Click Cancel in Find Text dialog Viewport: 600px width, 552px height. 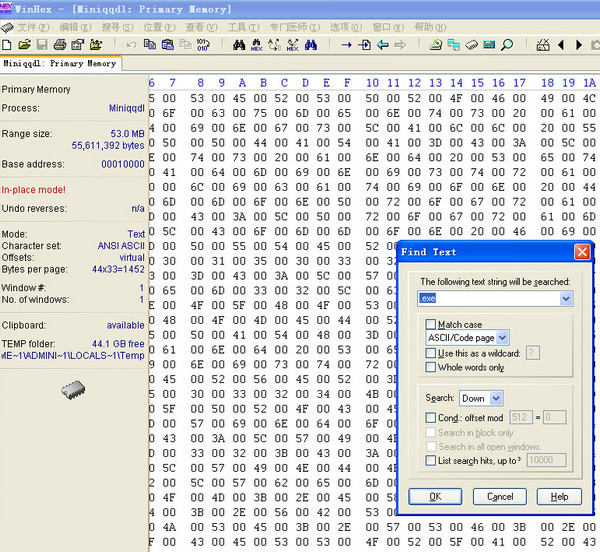[x=499, y=496]
